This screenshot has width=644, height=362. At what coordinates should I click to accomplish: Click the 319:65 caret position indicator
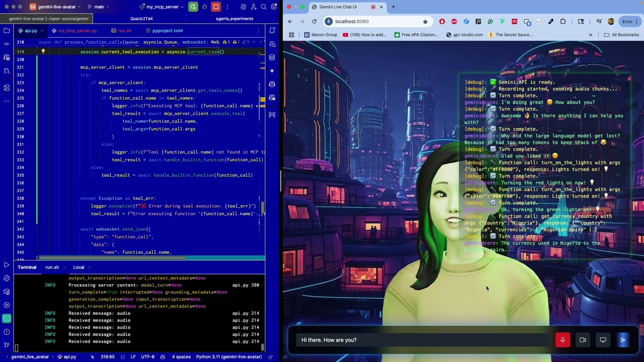pyautogui.click(x=107, y=357)
